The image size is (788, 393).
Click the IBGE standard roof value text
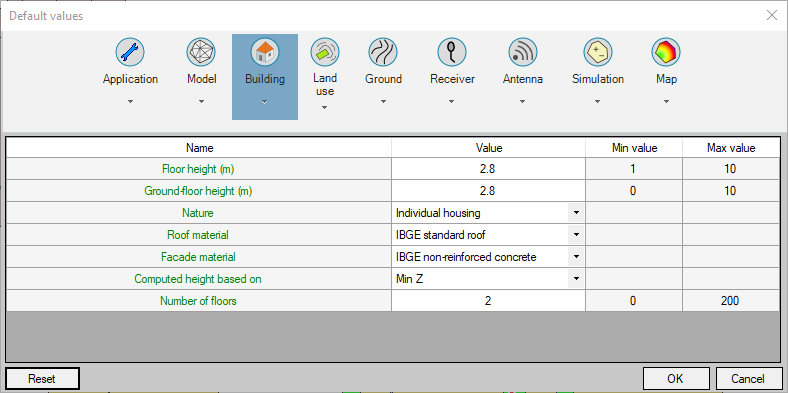click(440, 235)
